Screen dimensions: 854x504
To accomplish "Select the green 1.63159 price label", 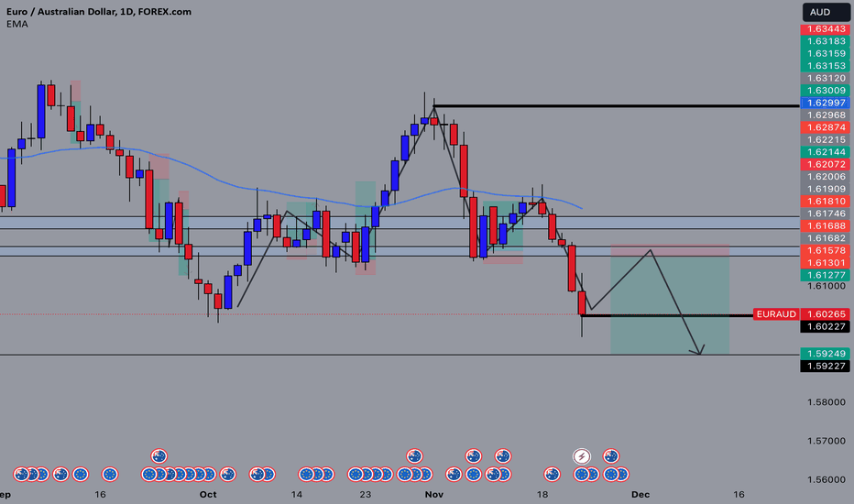I will (827, 53).
